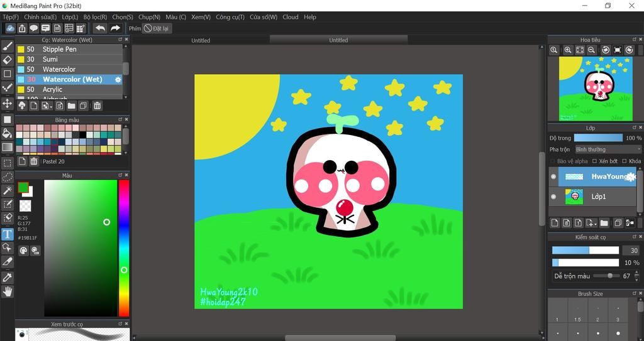Click the Đặt lại reset button
Screen dimensions: 644x341
coord(157,28)
